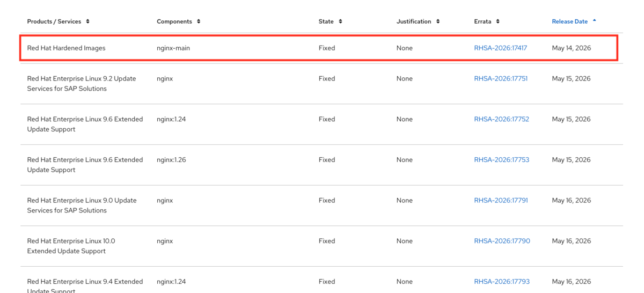The height and width of the screenshot is (293, 644).
Task: Click 'May 16, 2026' in the RHSA-2026:17793 row
Action: [x=572, y=281]
